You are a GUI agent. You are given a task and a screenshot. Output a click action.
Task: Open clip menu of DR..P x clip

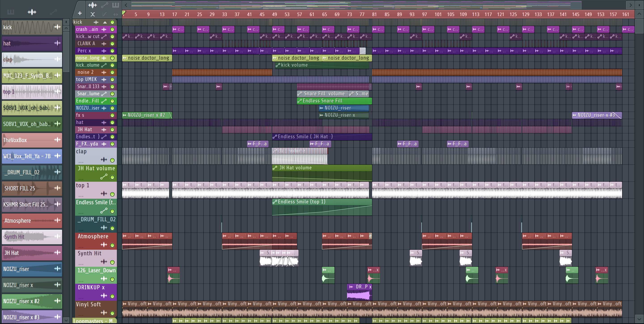[351, 287]
